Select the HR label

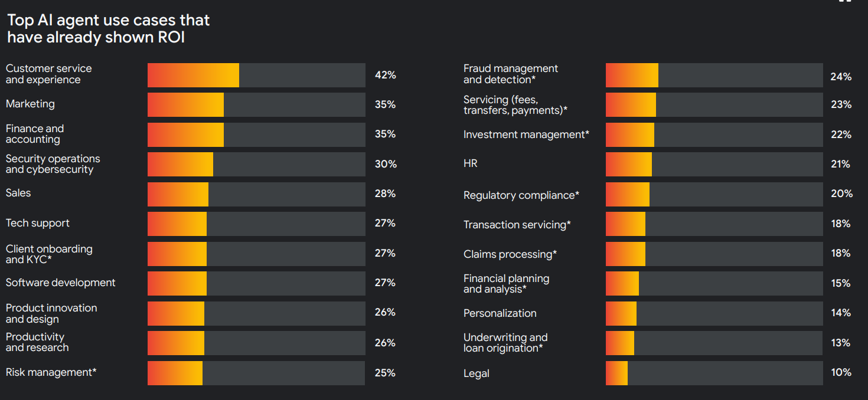pos(471,163)
